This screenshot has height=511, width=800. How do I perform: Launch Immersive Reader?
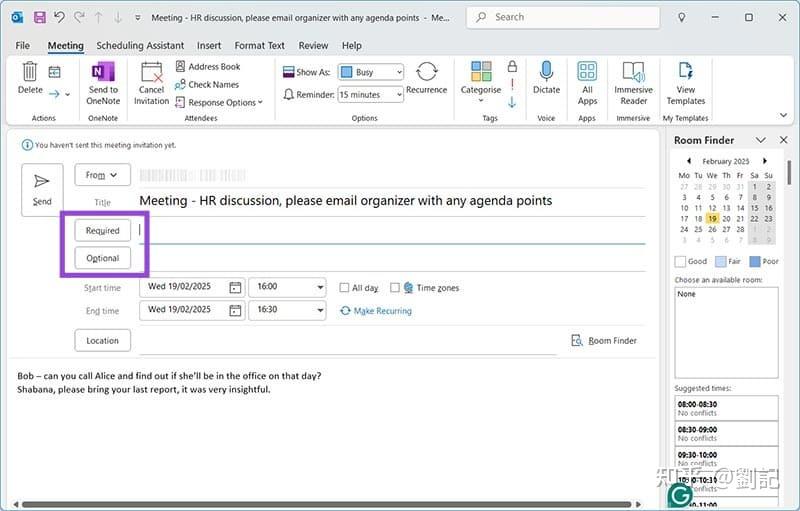coord(633,72)
